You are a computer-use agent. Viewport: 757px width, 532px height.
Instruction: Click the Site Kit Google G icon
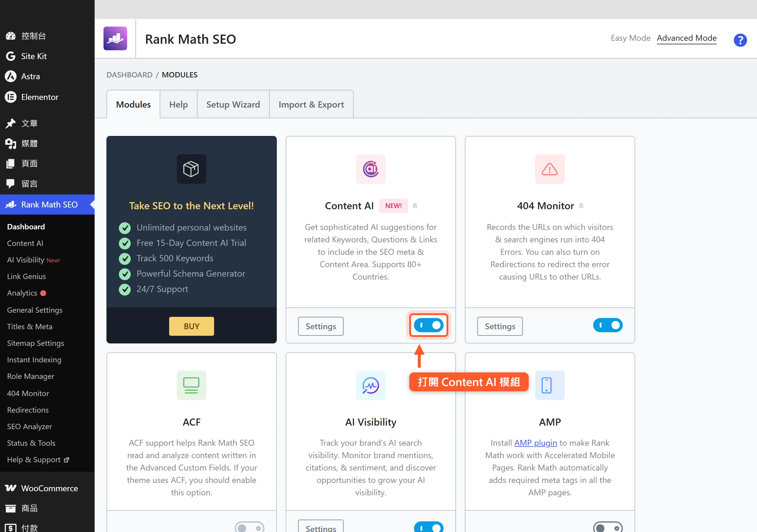tap(11, 56)
